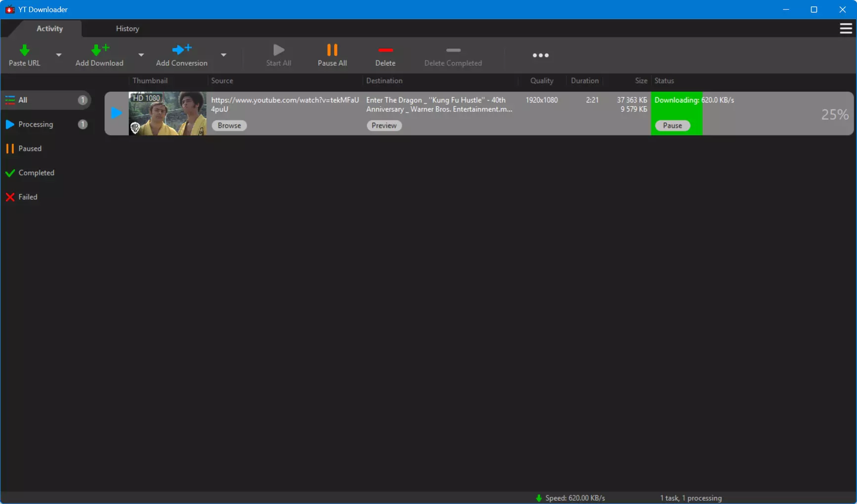The width and height of the screenshot is (857, 504).
Task: Click the Preview button under destination
Action: [x=384, y=126]
